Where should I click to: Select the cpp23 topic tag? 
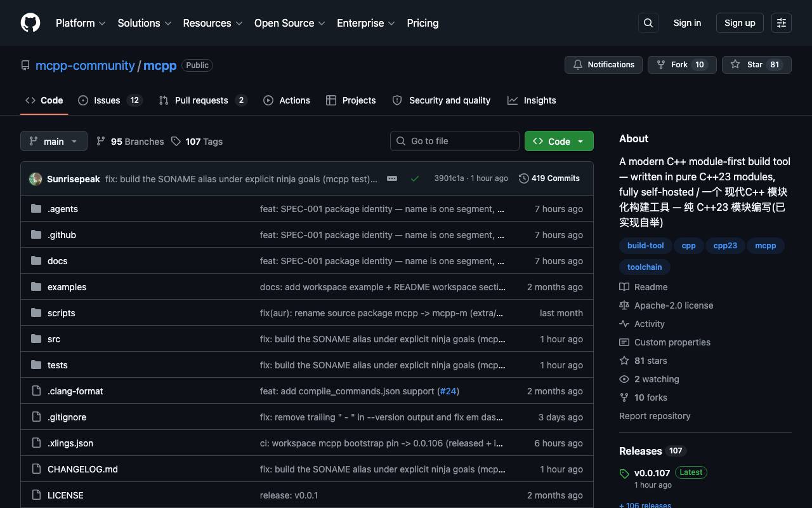(x=725, y=246)
